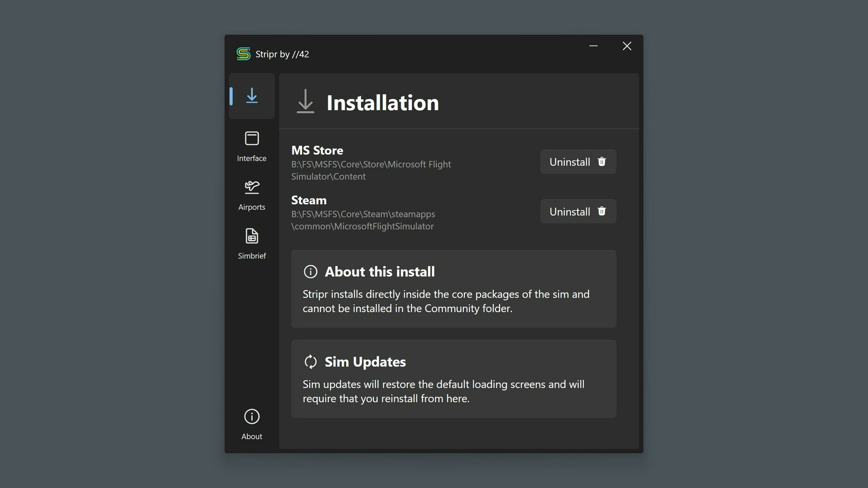Viewport: 868px width, 488px height.
Task: Click trash icon in MS Store row
Action: click(x=602, y=162)
